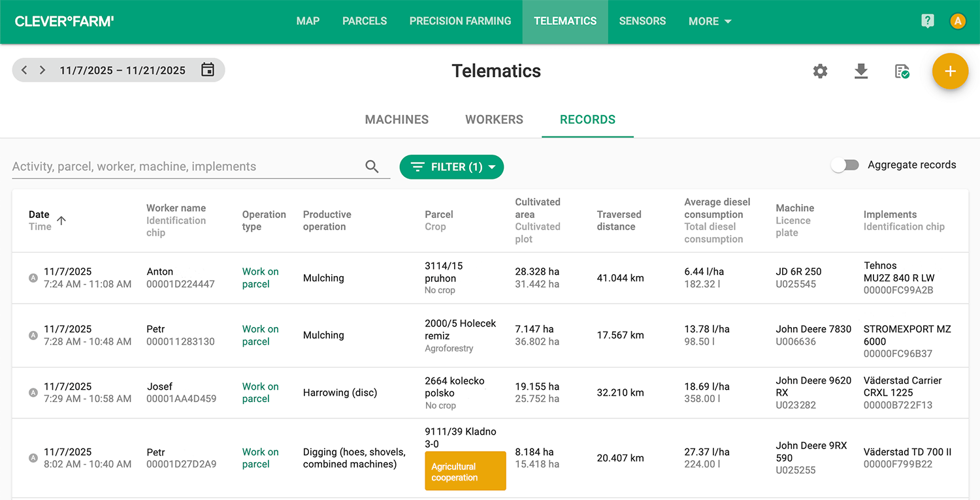This screenshot has width=980, height=500.
Task: Click implement STROMEXPORT MZ 6000
Action: 907,336
